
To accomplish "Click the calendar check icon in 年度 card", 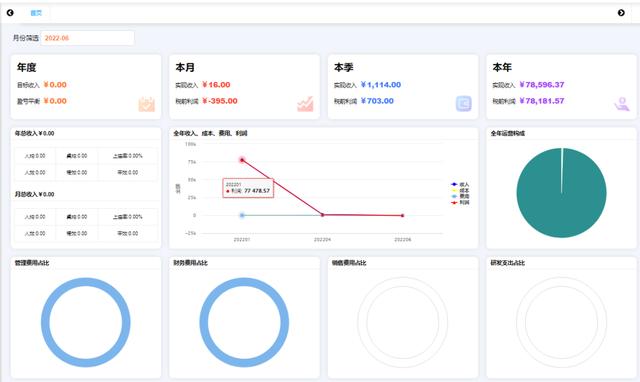I will pos(147,104).
